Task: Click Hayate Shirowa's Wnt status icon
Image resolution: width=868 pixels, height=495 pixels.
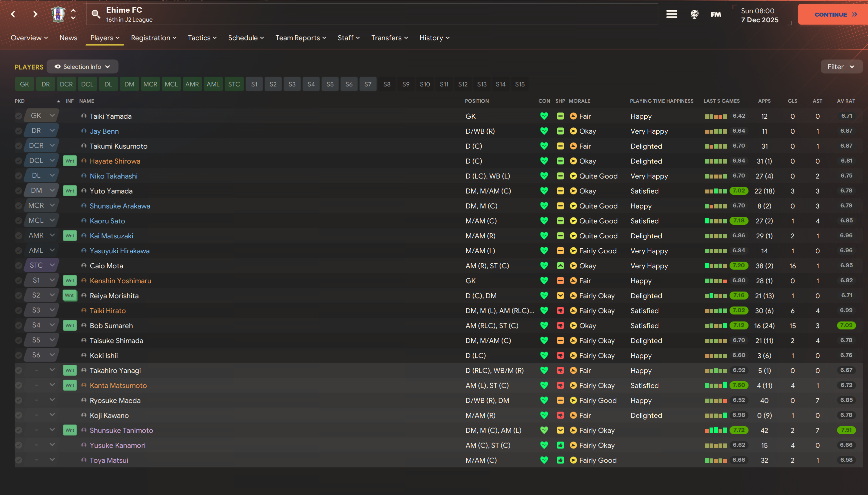Action: click(70, 161)
